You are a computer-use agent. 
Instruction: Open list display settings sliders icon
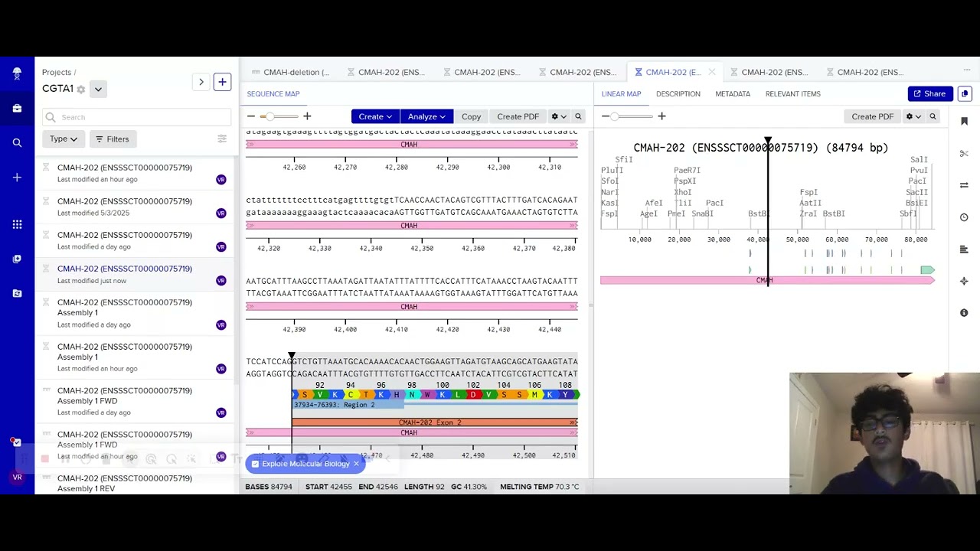[x=222, y=139]
